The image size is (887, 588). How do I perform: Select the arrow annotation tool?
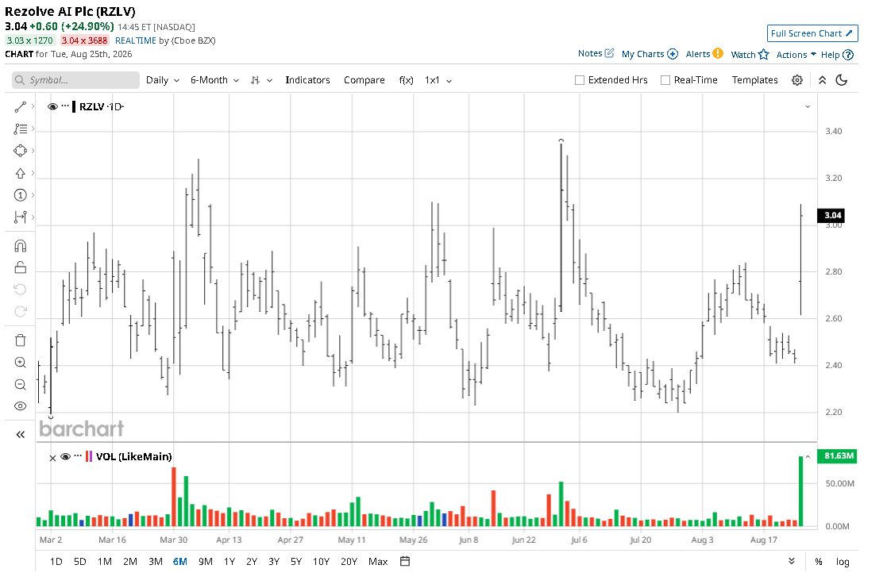[x=21, y=173]
